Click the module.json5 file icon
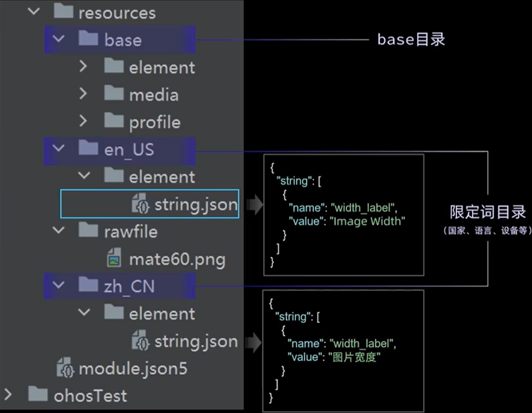Viewport: 532px width, 413px height. pyautogui.click(x=66, y=369)
